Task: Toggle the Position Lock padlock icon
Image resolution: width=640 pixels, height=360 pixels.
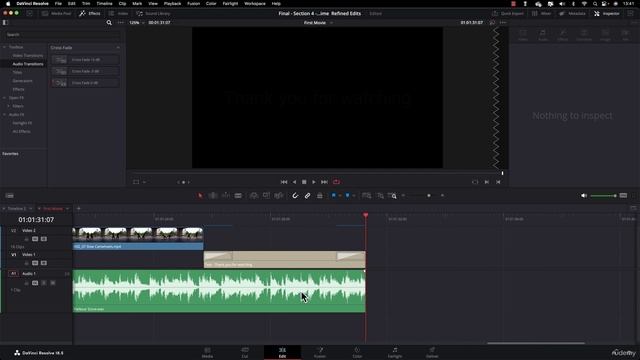Action: tap(320, 196)
